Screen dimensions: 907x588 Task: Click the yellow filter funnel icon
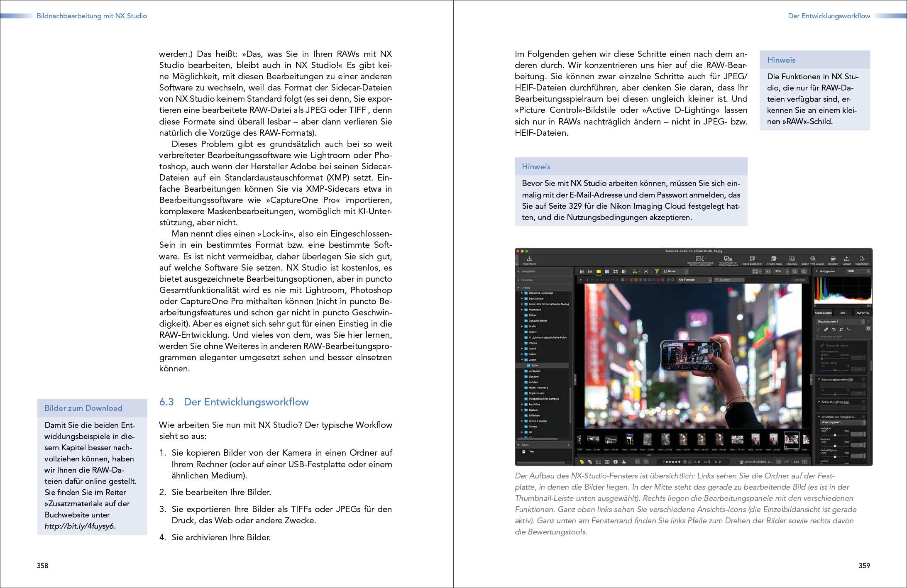click(657, 271)
